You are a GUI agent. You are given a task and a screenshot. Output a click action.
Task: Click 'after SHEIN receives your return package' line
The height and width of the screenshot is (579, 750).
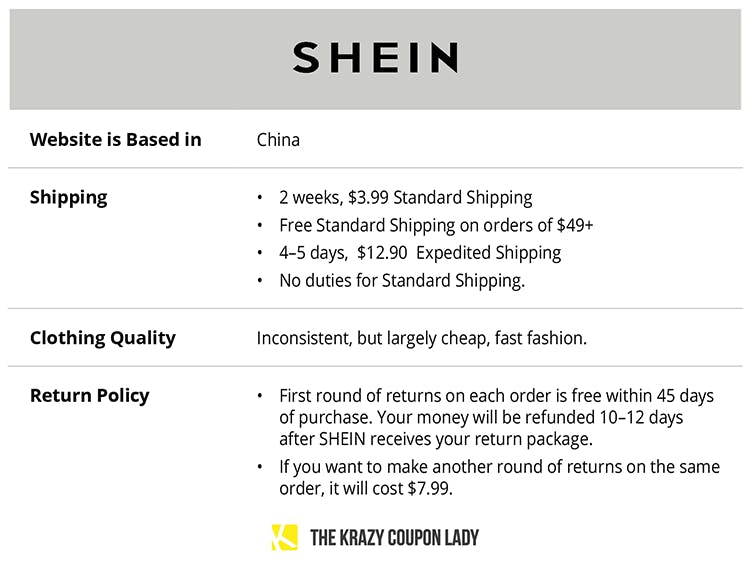point(435,438)
